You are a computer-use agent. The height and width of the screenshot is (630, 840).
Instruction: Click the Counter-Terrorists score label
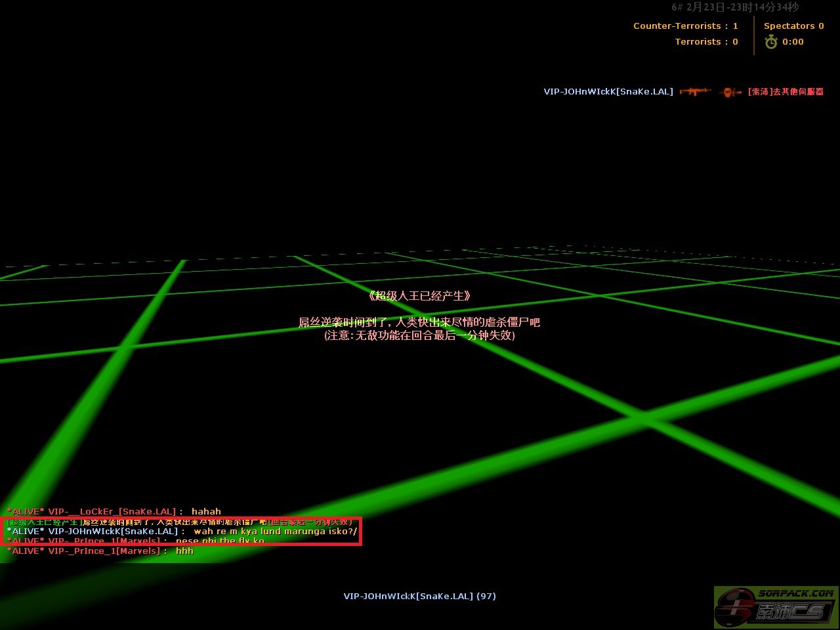pos(685,26)
